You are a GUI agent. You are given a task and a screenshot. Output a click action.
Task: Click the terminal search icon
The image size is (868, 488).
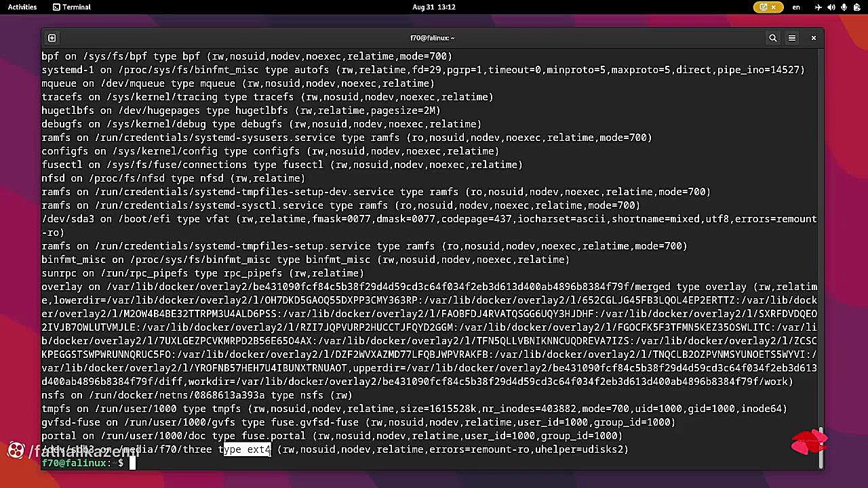pos(772,38)
